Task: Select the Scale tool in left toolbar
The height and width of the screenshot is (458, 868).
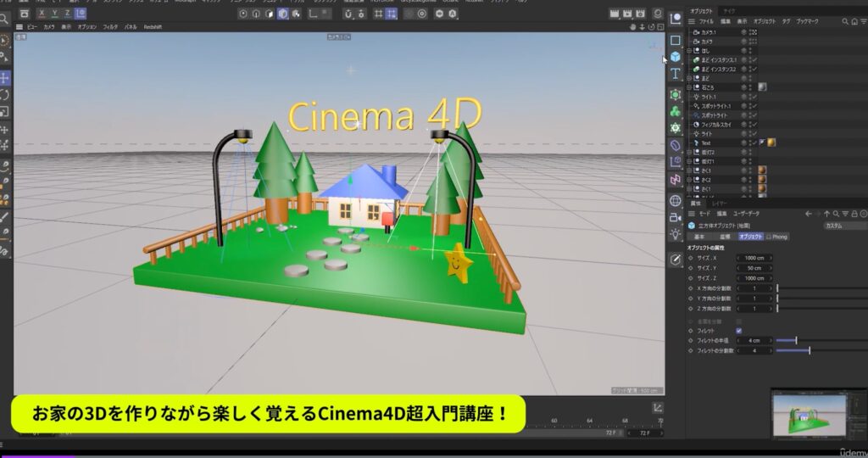Action: tap(4, 112)
